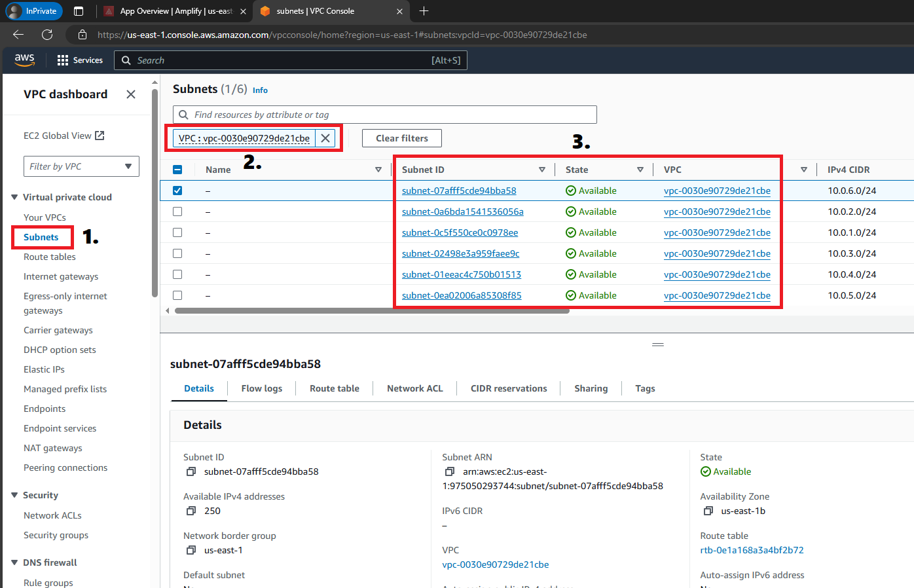Open the Sharing tab
This screenshot has height=588, width=914.
tap(591, 388)
